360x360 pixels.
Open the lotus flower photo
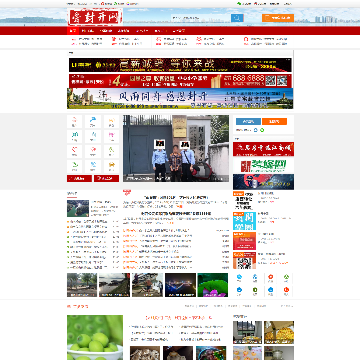[213, 285]
